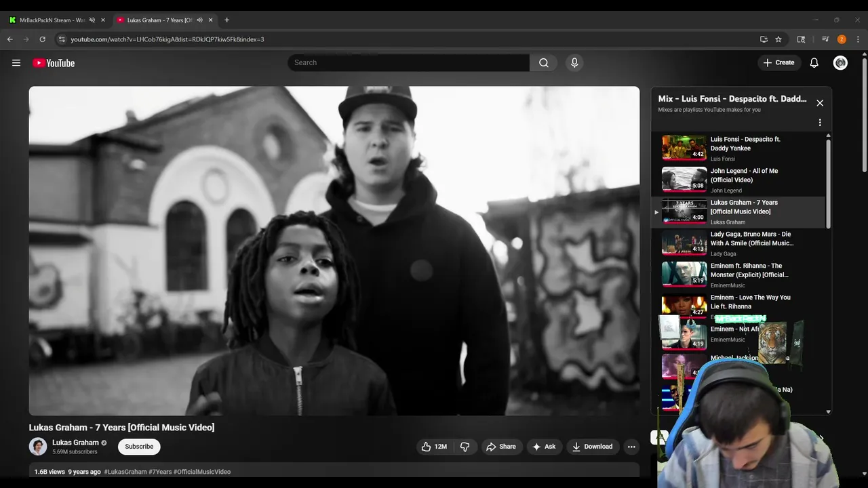This screenshot has height=488, width=868.
Task: Close the Lukas Graham tab
Action: (211, 20)
